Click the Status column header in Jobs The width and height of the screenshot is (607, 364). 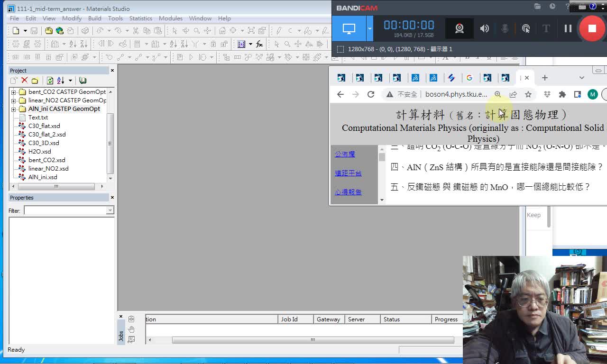(x=406, y=319)
